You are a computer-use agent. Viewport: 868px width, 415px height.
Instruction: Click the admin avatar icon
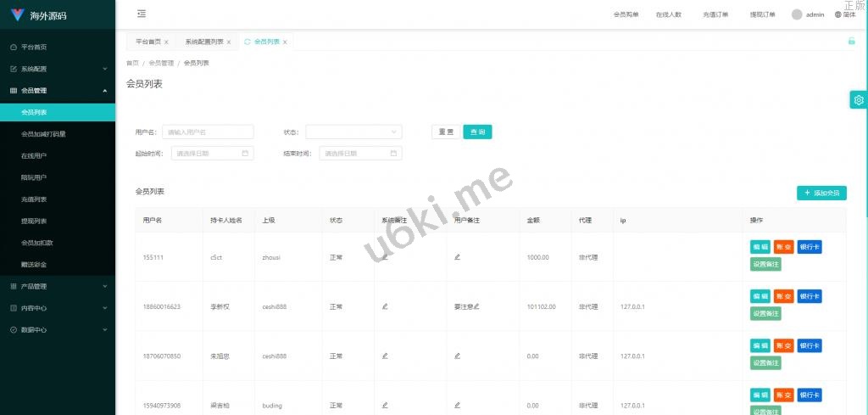pyautogui.click(x=797, y=14)
